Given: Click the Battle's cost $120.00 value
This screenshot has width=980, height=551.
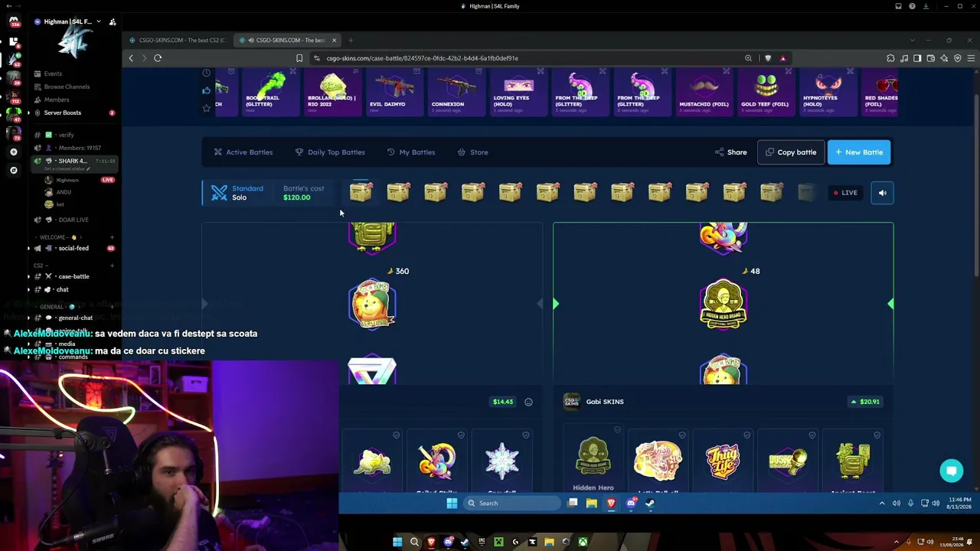Looking at the screenshot, I should point(296,197).
